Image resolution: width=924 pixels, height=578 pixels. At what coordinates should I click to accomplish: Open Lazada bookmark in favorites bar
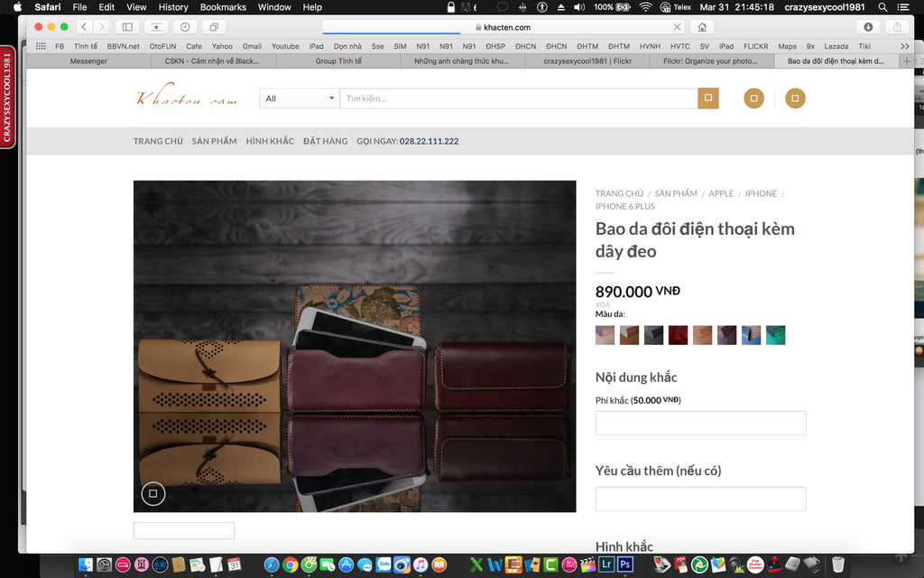836,46
